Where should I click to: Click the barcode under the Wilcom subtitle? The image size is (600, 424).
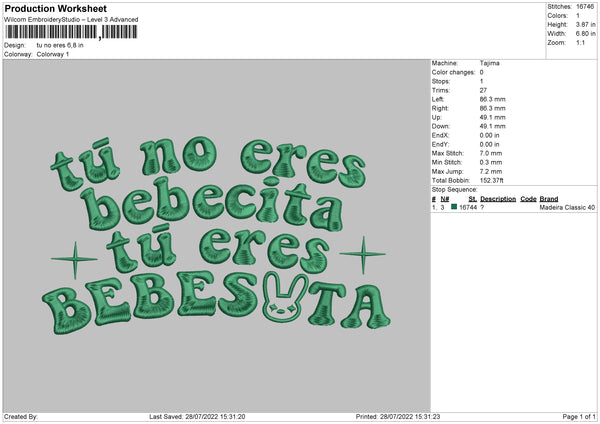[x=70, y=32]
